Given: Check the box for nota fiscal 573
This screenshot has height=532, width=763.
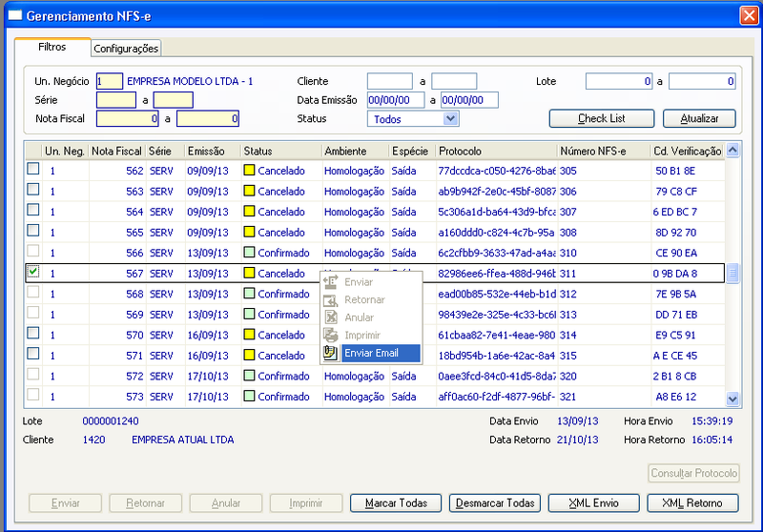Looking at the screenshot, I should (x=33, y=395).
